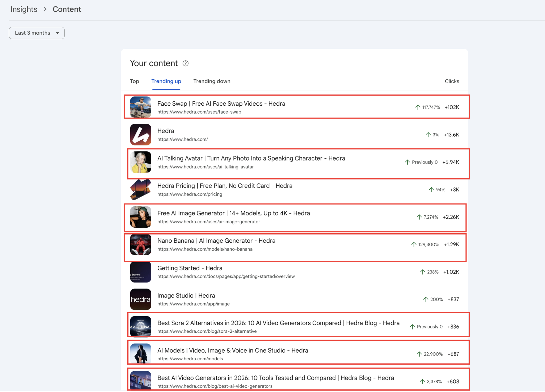Screen dimensions: 545x392
Task: Click the blog/best-ai-video-generators URL text
Action: point(215,386)
